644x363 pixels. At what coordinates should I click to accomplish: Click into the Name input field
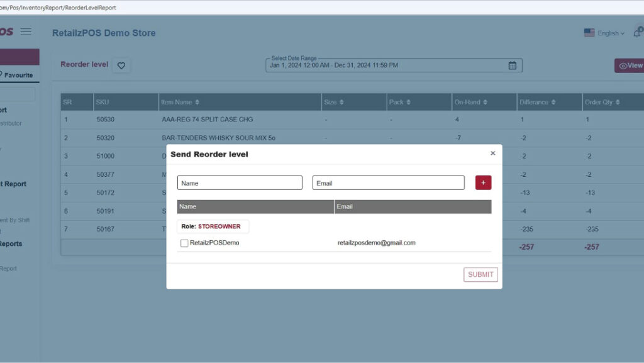pyautogui.click(x=240, y=183)
